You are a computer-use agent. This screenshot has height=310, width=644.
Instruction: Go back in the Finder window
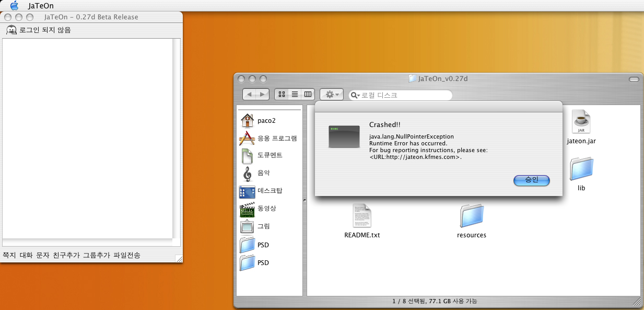click(x=250, y=94)
